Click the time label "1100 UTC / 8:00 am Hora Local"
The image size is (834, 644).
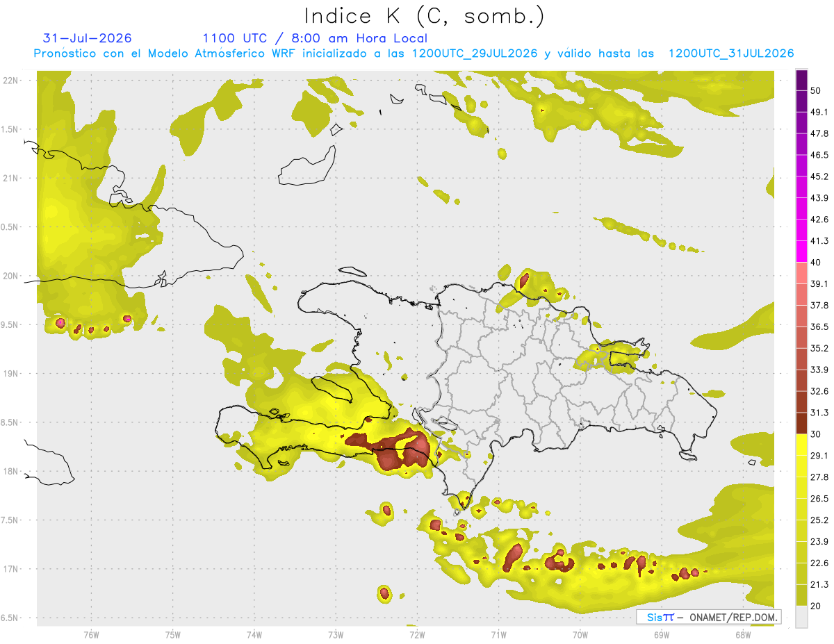coord(315,38)
